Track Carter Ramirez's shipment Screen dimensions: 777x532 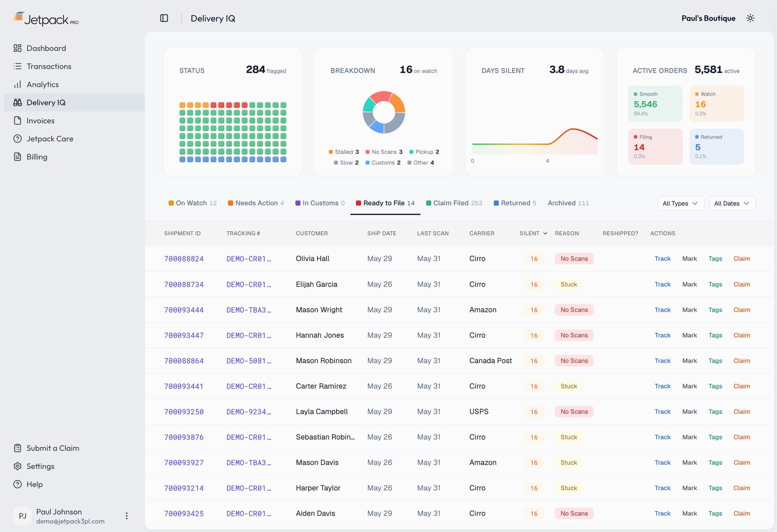[x=662, y=386]
